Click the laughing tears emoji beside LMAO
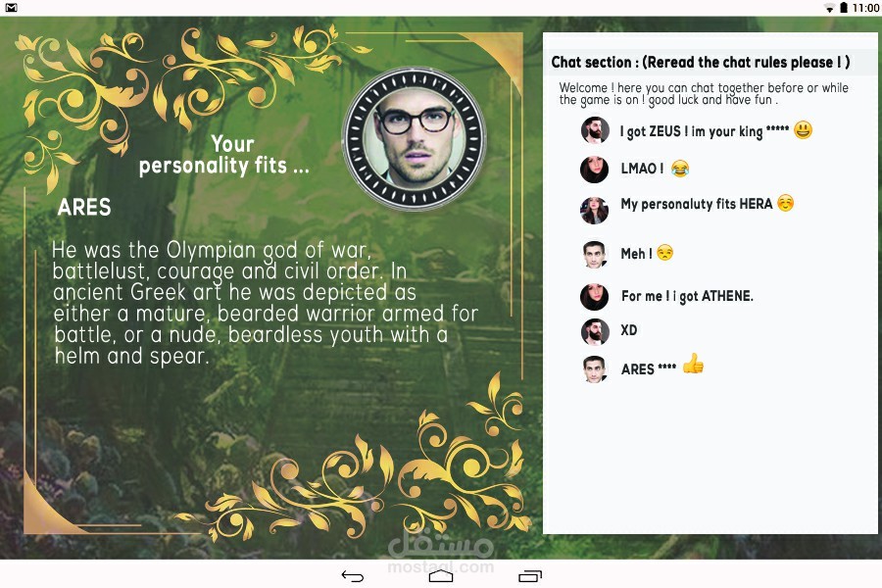Image resolution: width=882 pixels, height=588 pixels. [x=680, y=168]
